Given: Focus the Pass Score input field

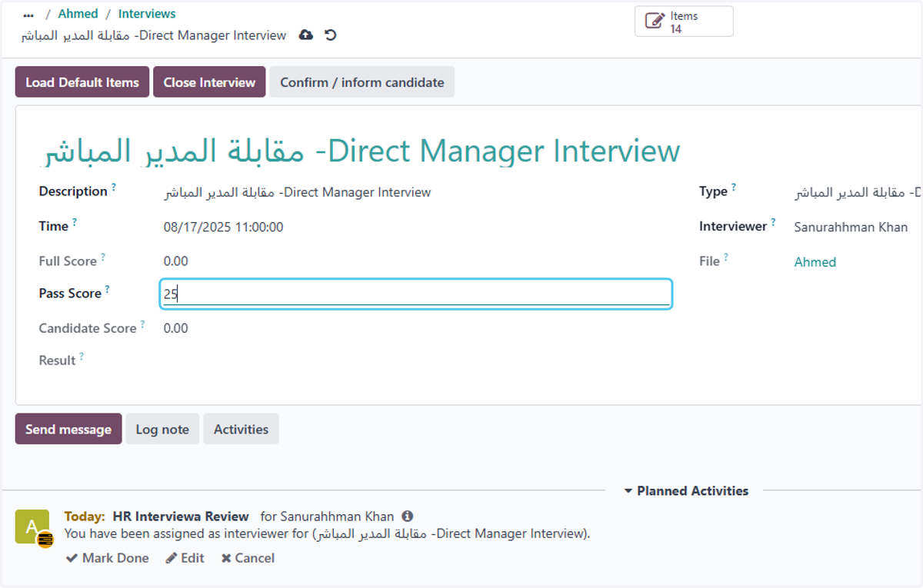Looking at the screenshot, I should tap(416, 294).
